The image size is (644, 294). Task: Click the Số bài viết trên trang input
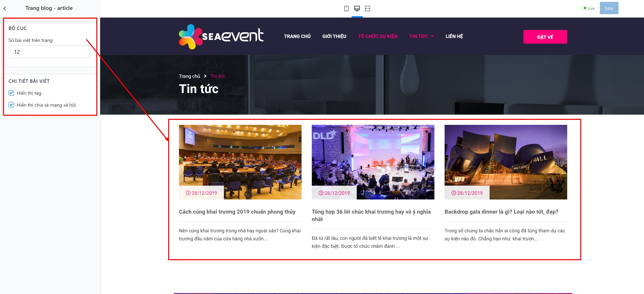(x=49, y=52)
